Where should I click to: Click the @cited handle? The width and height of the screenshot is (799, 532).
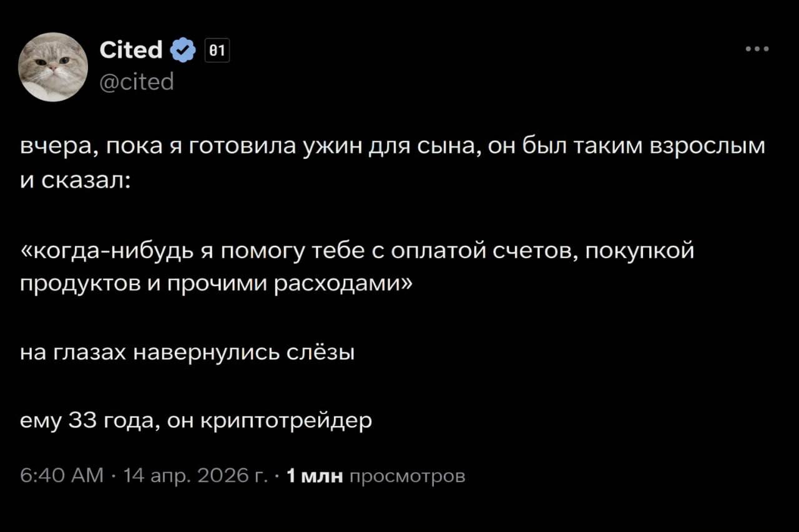click(137, 81)
